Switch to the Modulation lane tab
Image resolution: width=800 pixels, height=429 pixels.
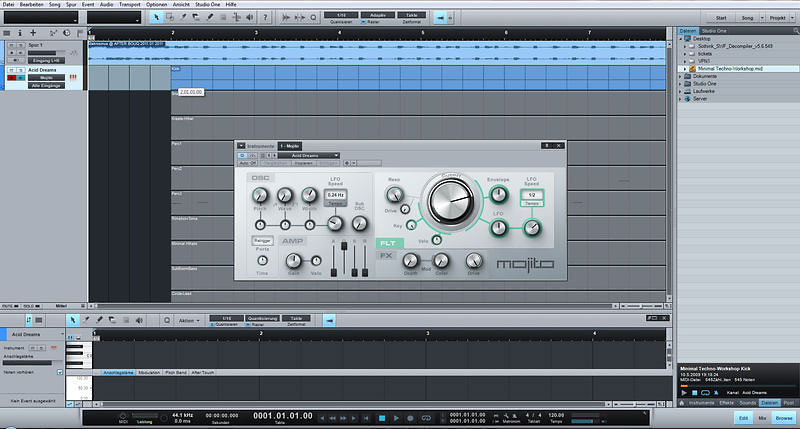click(x=149, y=372)
